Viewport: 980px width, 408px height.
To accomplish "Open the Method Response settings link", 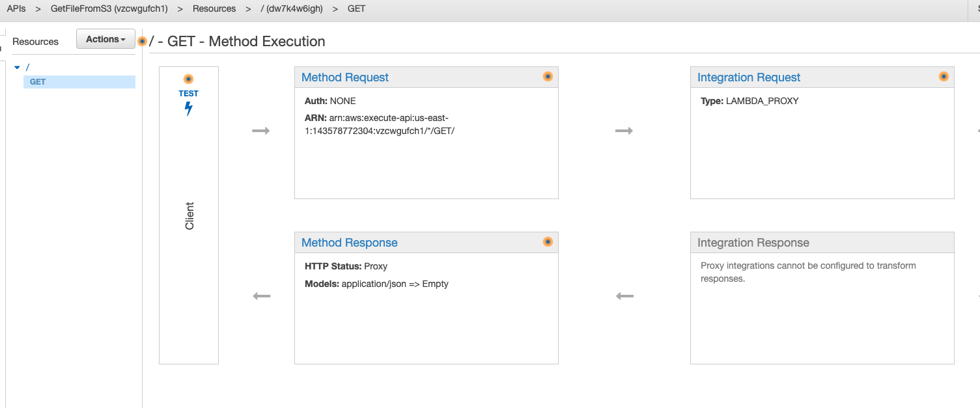I will point(349,243).
